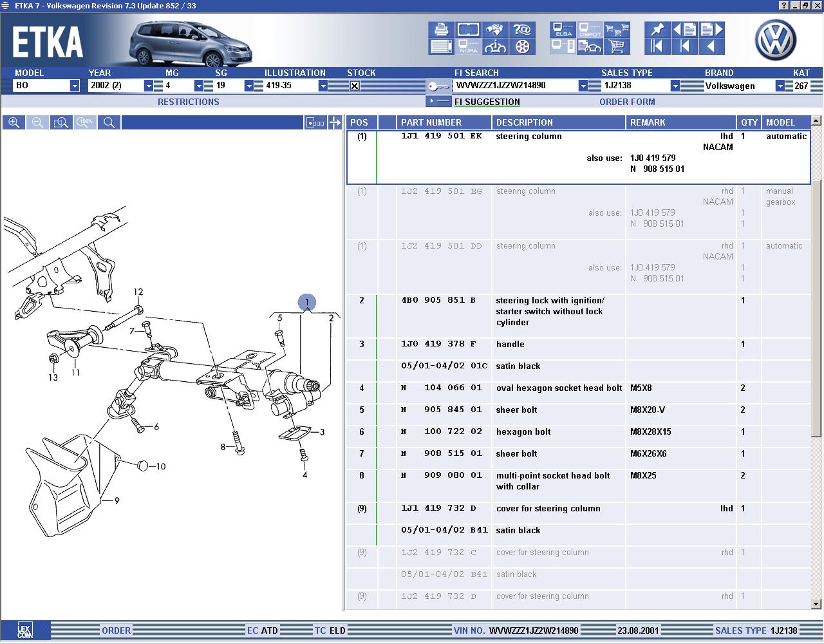This screenshot has height=644, width=824.
Task: Select the zoom-to-area magnifier tool
Action: [x=61, y=122]
